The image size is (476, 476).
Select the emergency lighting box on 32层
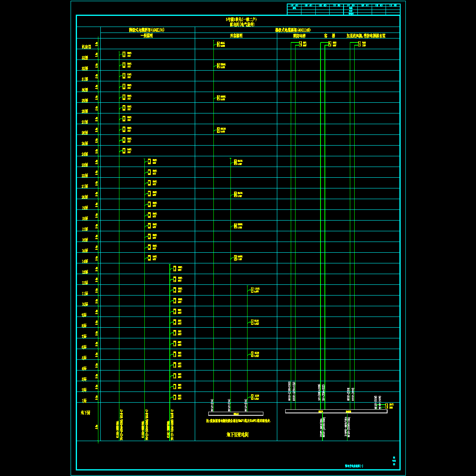tap(218, 65)
